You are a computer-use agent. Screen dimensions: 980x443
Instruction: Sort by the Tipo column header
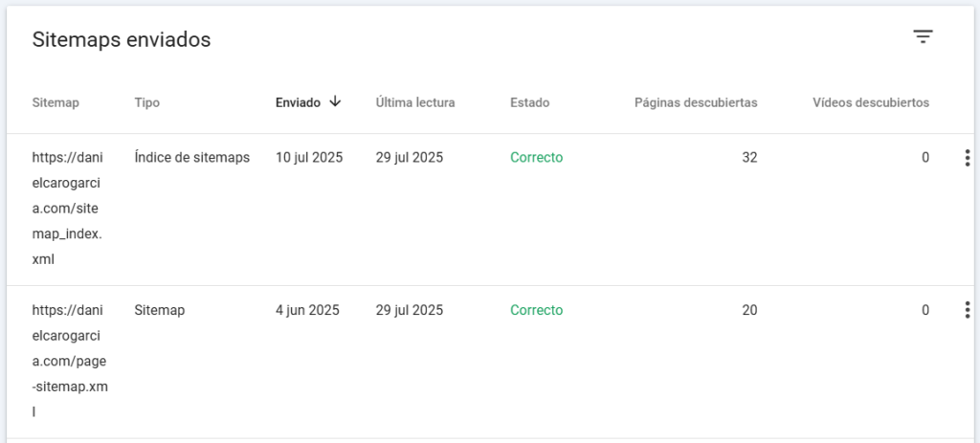[146, 102]
